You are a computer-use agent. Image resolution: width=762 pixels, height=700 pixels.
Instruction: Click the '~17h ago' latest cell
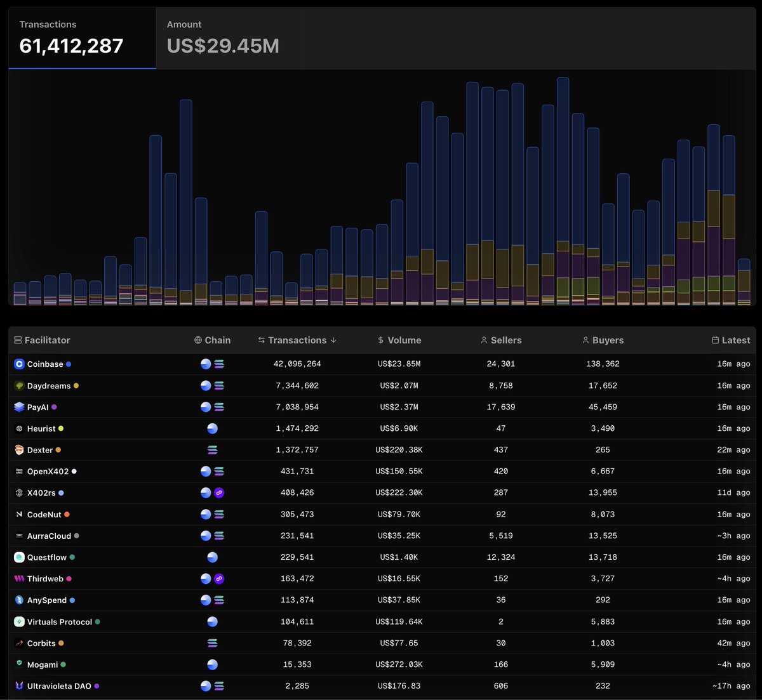(732, 686)
